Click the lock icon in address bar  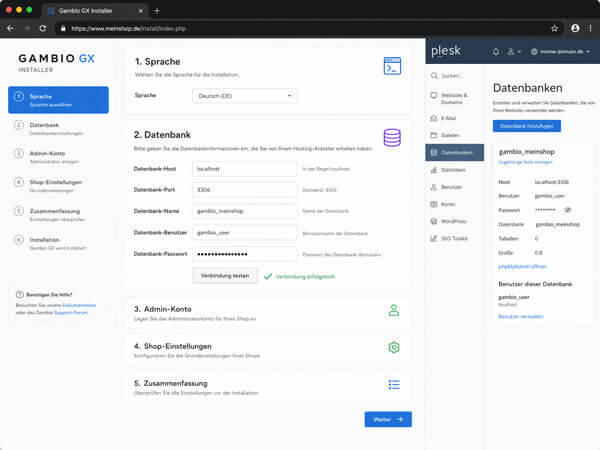[63, 28]
